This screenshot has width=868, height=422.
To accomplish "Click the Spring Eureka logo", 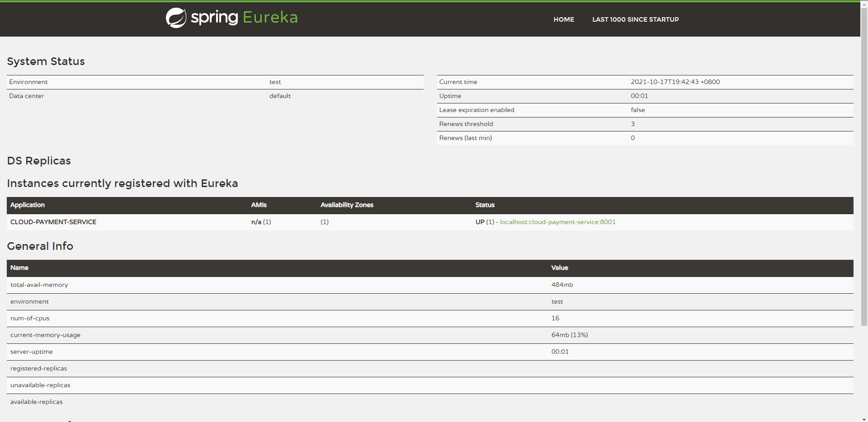I will [232, 18].
